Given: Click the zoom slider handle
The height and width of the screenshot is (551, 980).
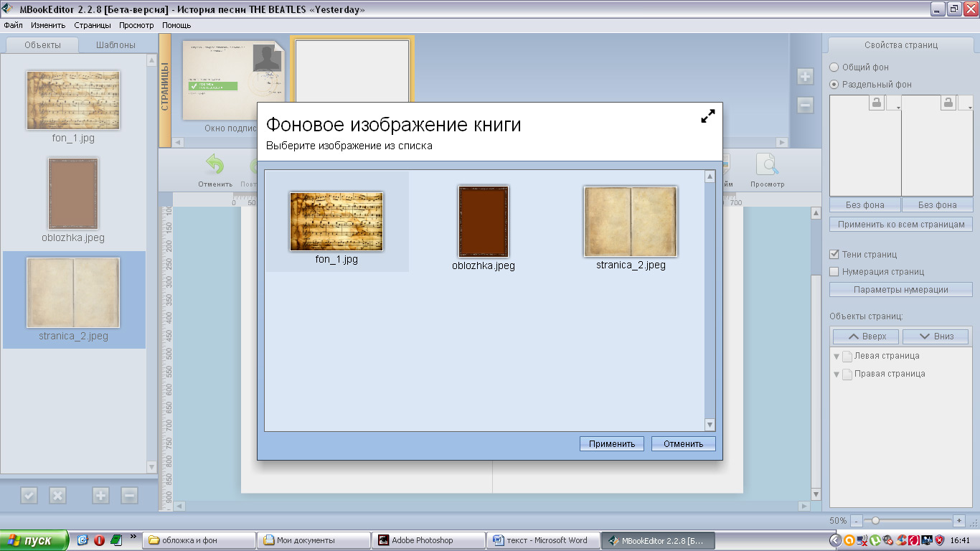Looking at the screenshot, I should (x=875, y=520).
